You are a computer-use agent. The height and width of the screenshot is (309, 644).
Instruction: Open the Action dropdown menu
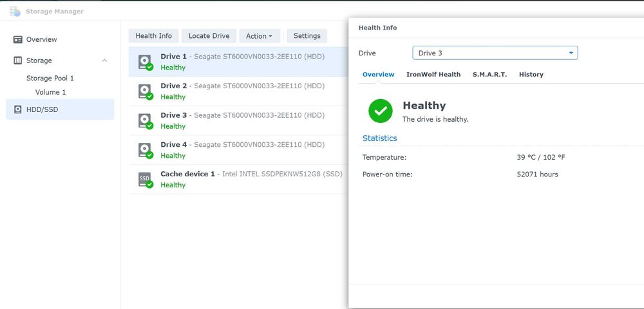click(260, 36)
